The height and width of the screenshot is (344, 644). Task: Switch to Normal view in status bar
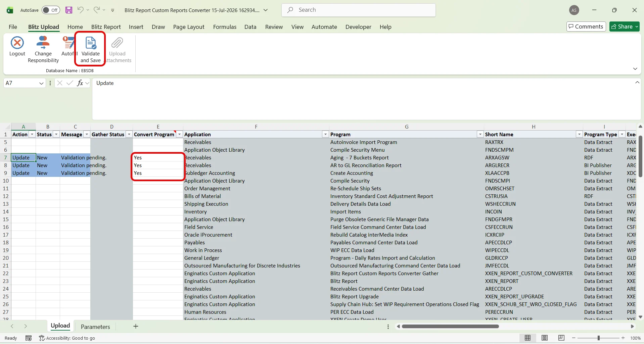[528, 338]
